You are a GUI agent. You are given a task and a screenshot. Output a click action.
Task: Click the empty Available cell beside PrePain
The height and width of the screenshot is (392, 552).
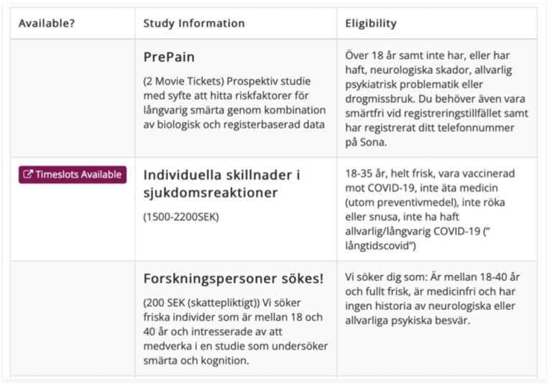[73, 98]
